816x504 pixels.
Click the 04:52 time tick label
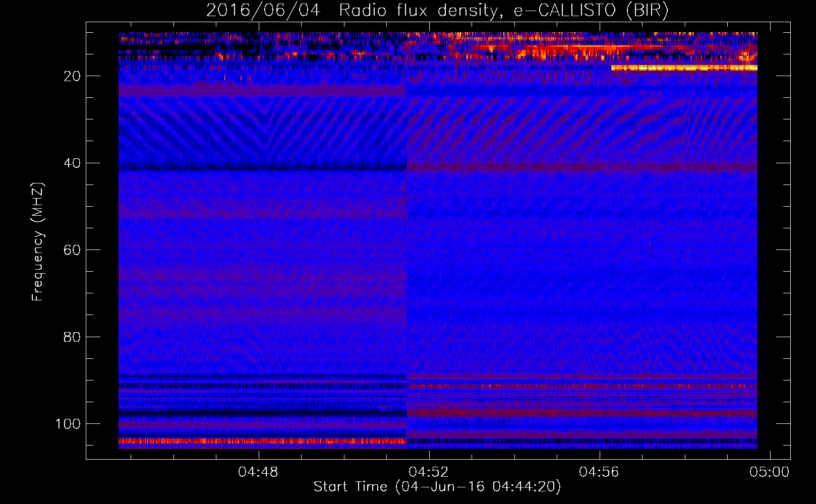[x=429, y=472]
